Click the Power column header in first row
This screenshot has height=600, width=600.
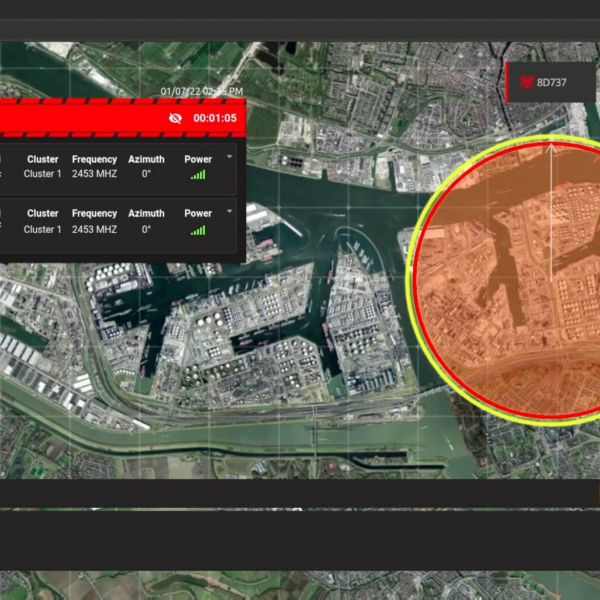point(198,159)
